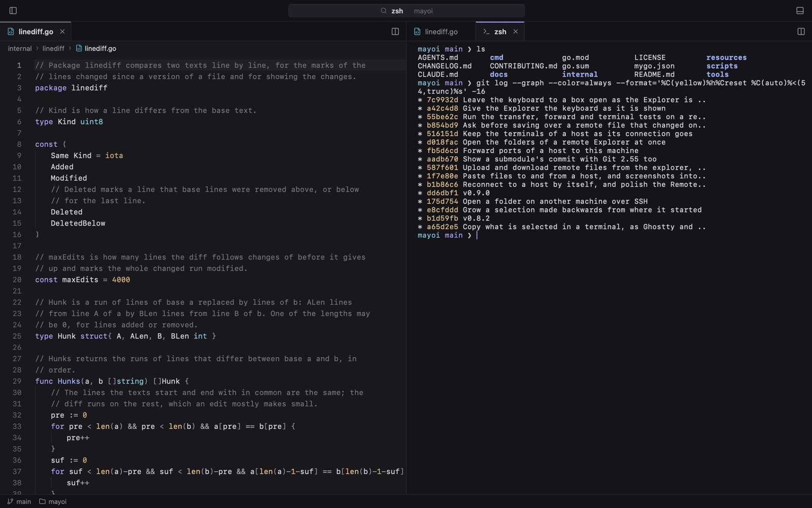
Task: Switch to the zsh terminal tab
Action: tap(500, 31)
